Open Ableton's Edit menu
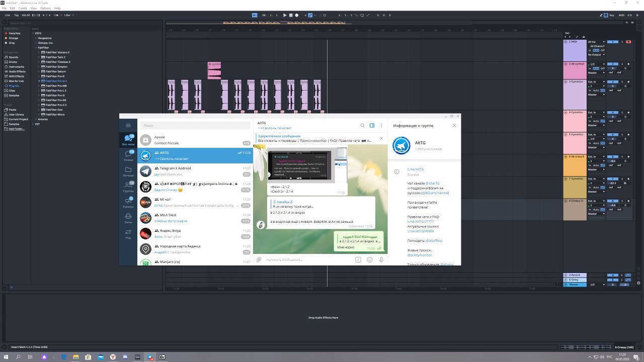644x362 pixels. coord(12,8)
